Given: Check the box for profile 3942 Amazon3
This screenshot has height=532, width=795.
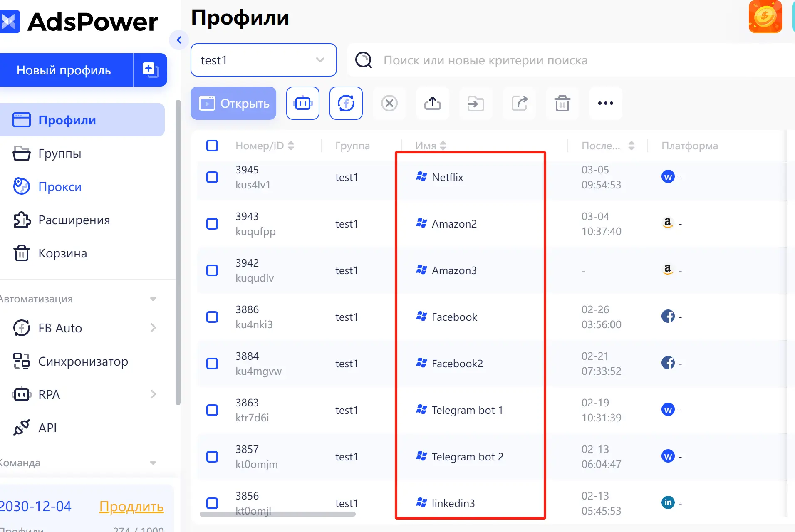Looking at the screenshot, I should point(212,270).
